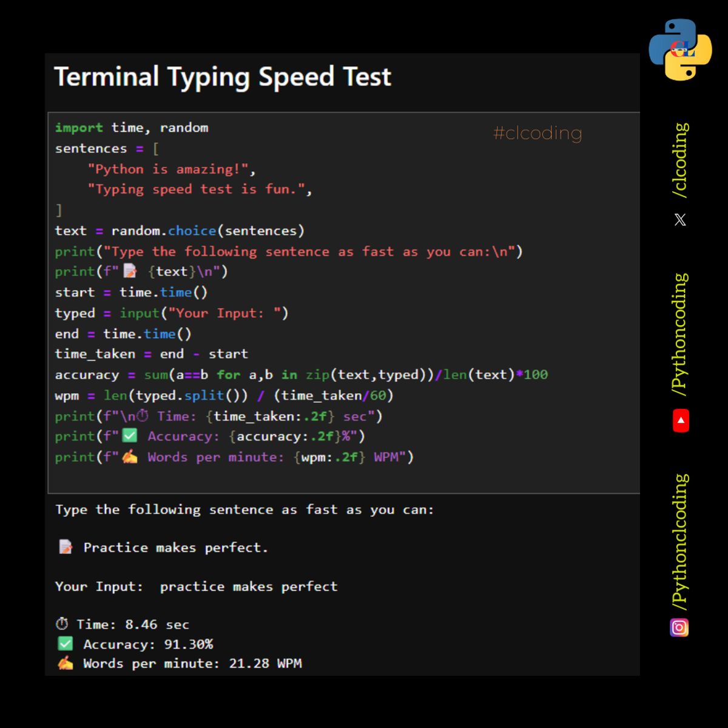Image resolution: width=728 pixels, height=728 pixels.
Task: Open the Instagram icon
Action: pyautogui.click(x=679, y=627)
